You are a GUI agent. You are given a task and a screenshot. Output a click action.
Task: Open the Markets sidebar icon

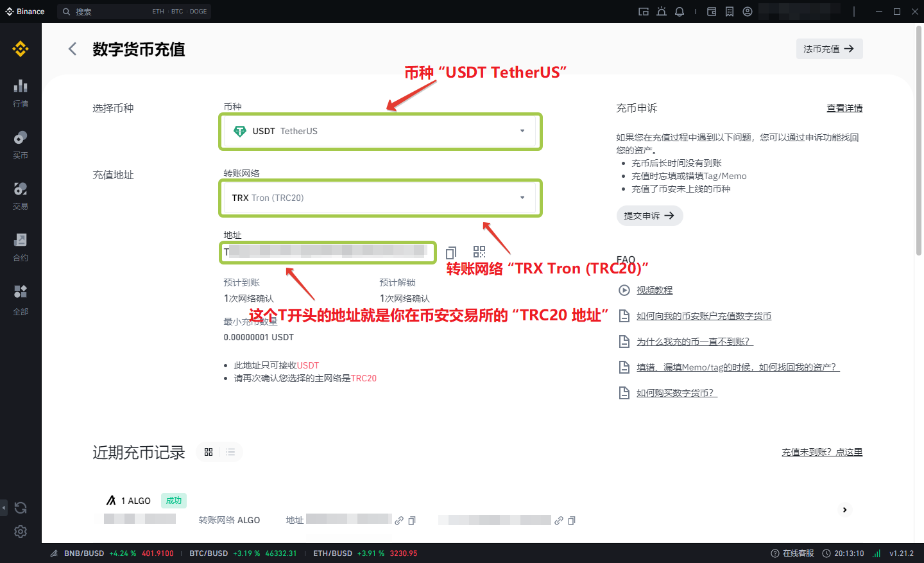[x=21, y=92]
